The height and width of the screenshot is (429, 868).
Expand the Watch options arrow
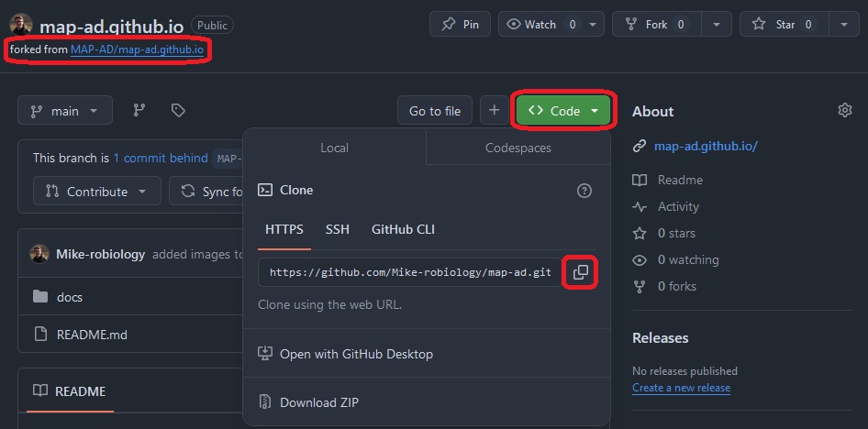point(593,25)
